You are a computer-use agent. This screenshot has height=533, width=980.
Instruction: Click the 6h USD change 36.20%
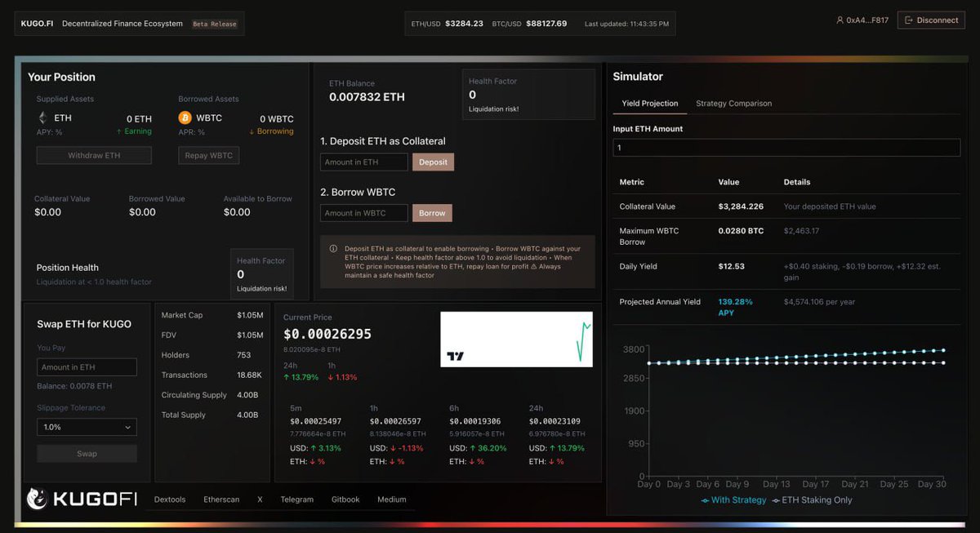(x=488, y=448)
